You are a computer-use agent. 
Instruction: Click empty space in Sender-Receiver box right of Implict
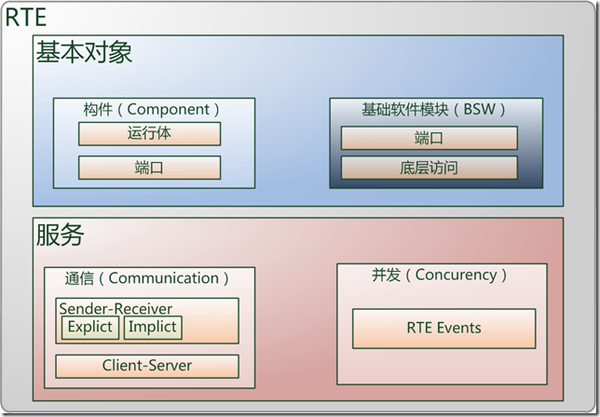tap(210, 329)
